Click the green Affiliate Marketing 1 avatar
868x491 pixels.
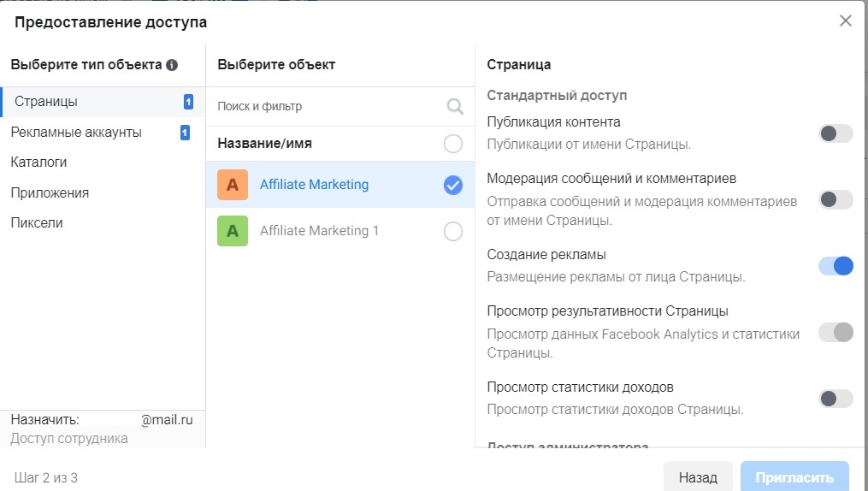233,231
